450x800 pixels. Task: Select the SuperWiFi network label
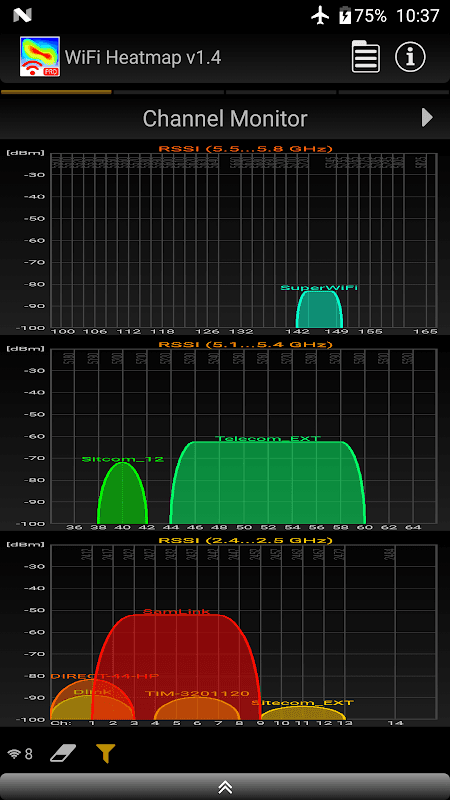coord(319,287)
